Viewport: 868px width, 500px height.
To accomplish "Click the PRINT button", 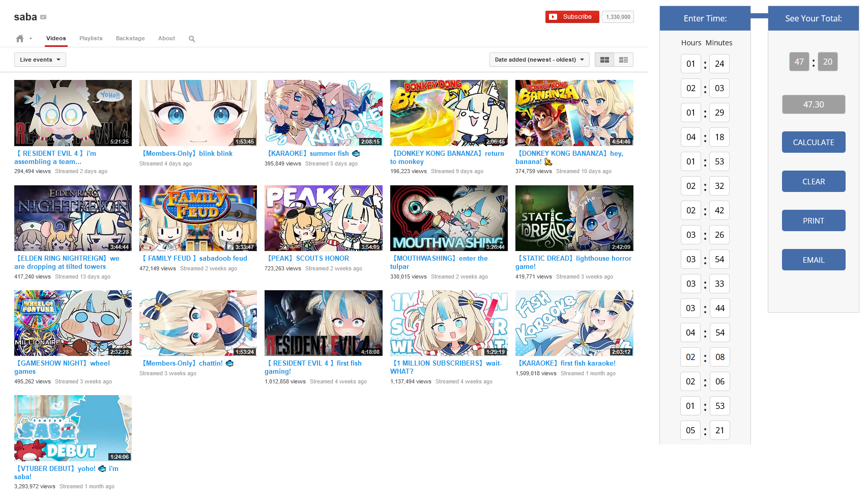I will tap(814, 220).
